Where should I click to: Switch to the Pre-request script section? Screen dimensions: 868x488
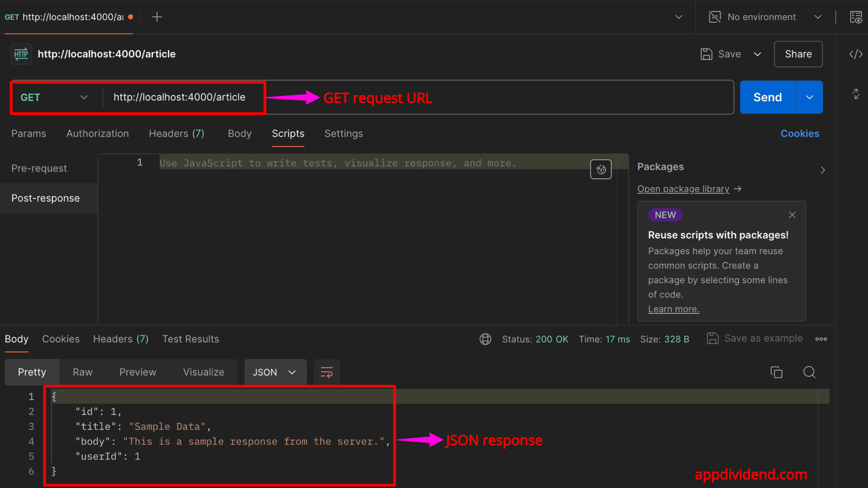39,168
